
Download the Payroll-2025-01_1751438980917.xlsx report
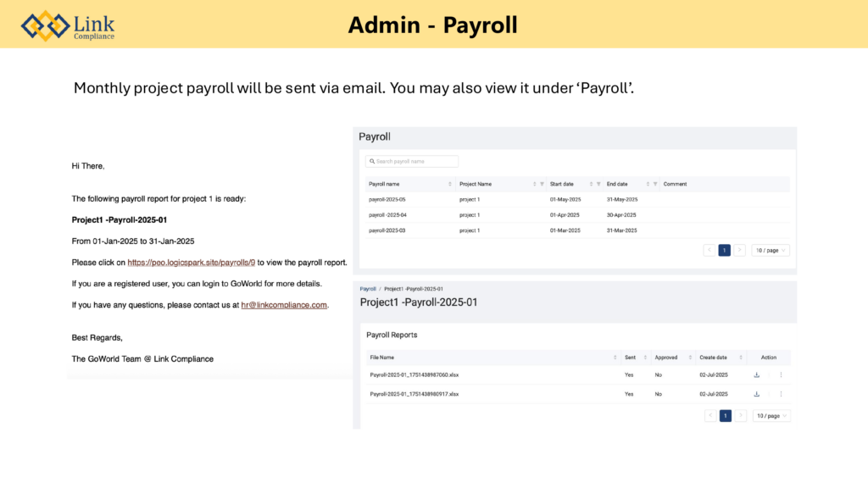coord(756,394)
